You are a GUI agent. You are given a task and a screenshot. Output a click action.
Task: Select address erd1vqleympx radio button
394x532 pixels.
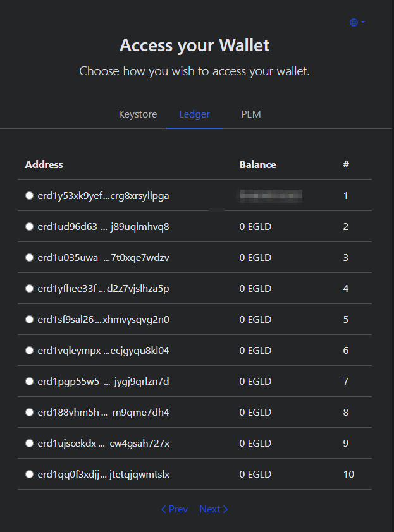pos(29,350)
